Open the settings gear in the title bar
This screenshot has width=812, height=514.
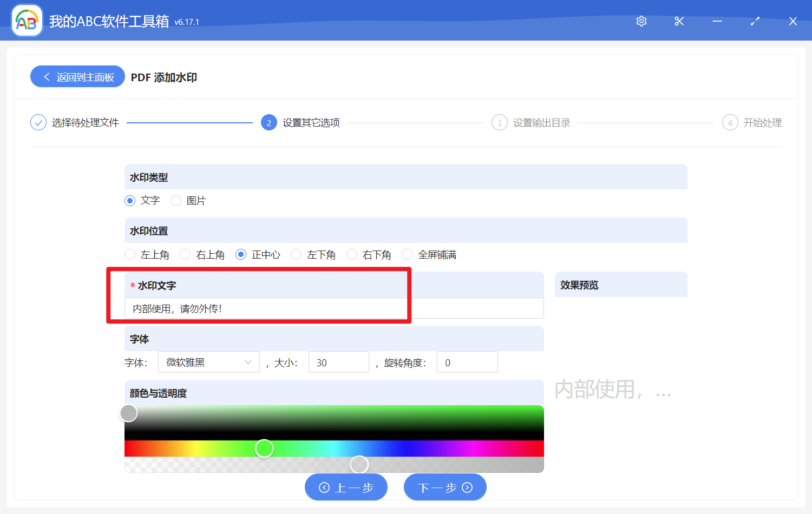pos(641,21)
